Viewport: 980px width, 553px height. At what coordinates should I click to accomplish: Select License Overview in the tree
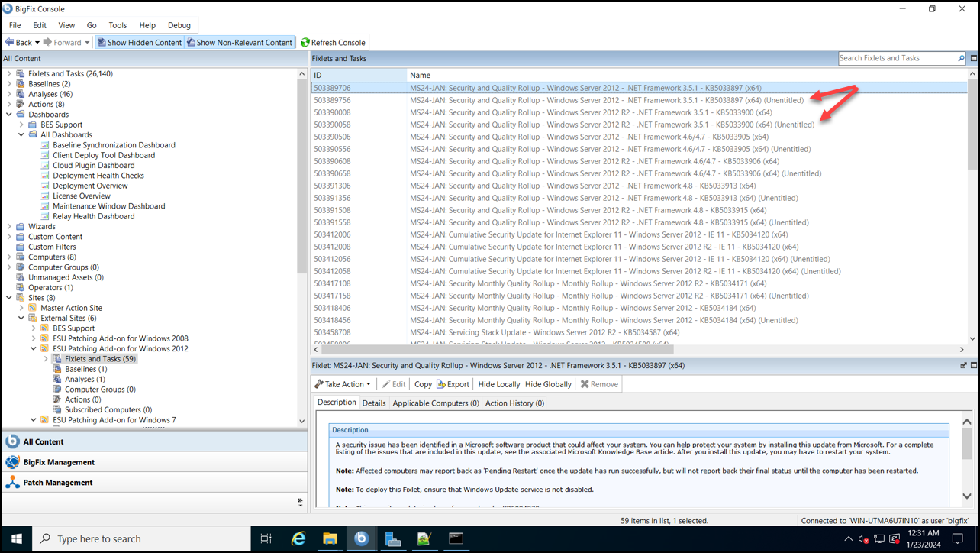(x=82, y=196)
